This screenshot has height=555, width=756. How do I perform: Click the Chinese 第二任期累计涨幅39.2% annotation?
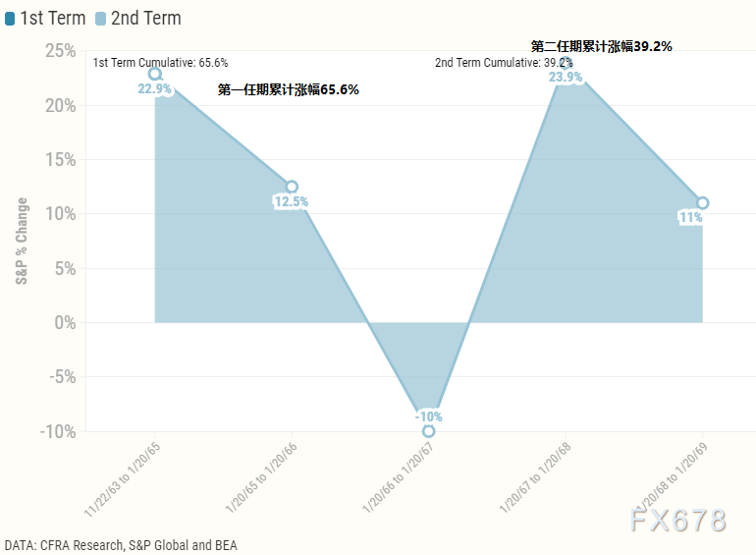(601, 46)
